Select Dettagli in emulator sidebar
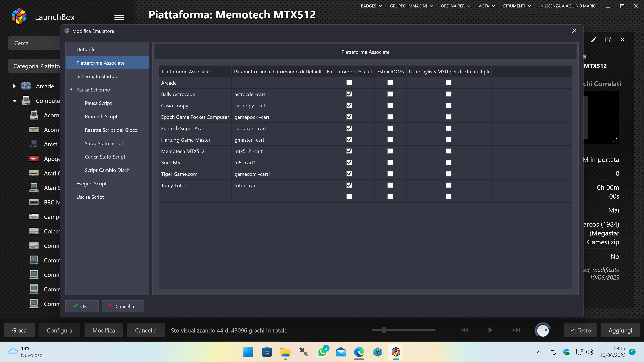Image resolution: width=644 pixels, height=362 pixels. [107, 49]
